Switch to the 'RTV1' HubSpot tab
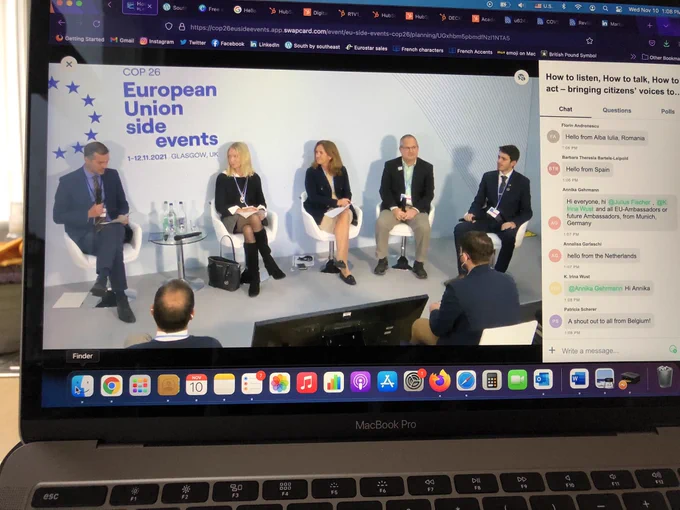This screenshot has height=510, width=680. pos(349,14)
